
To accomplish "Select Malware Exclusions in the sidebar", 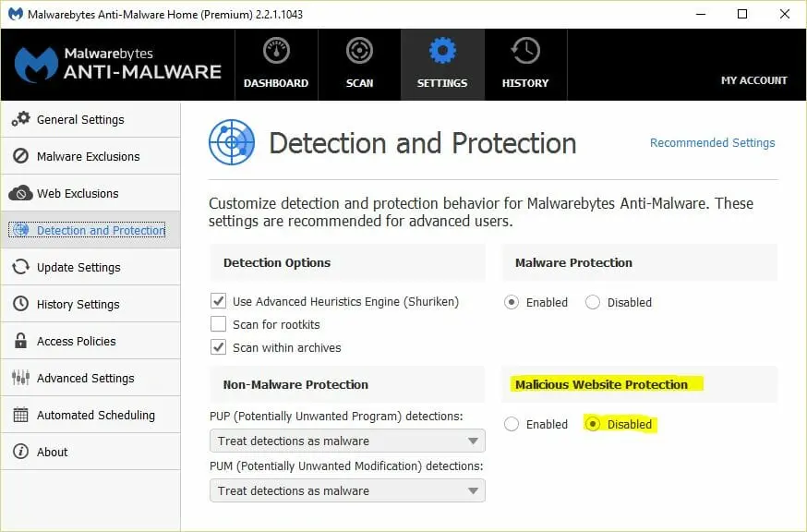I will pyautogui.click(x=83, y=156).
